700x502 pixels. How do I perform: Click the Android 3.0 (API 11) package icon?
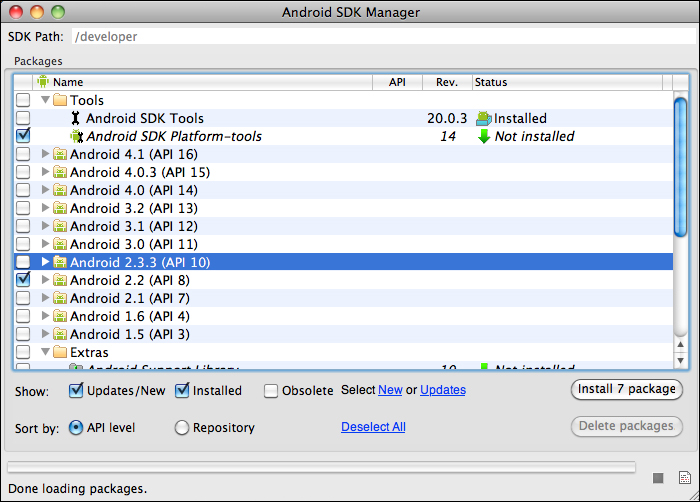(60, 244)
